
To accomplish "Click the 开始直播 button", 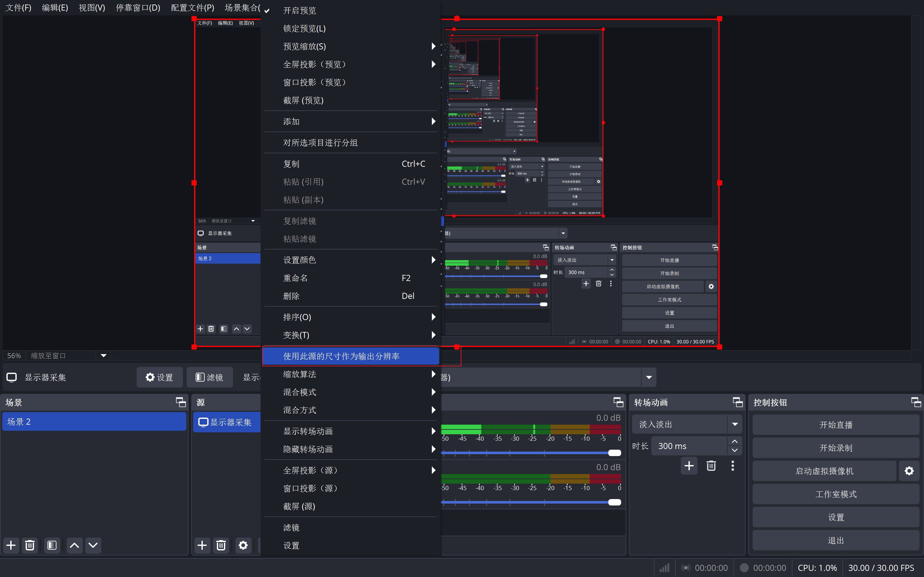I will pos(835,425).
